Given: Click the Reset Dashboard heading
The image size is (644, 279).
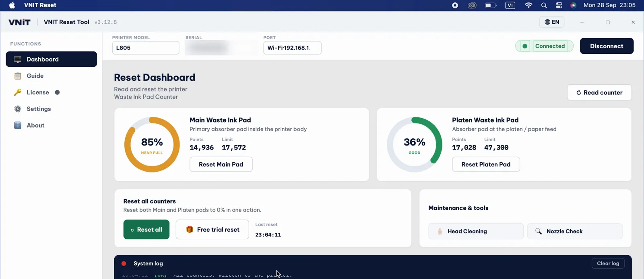Looking at the screenshot, I should [155, 77].
